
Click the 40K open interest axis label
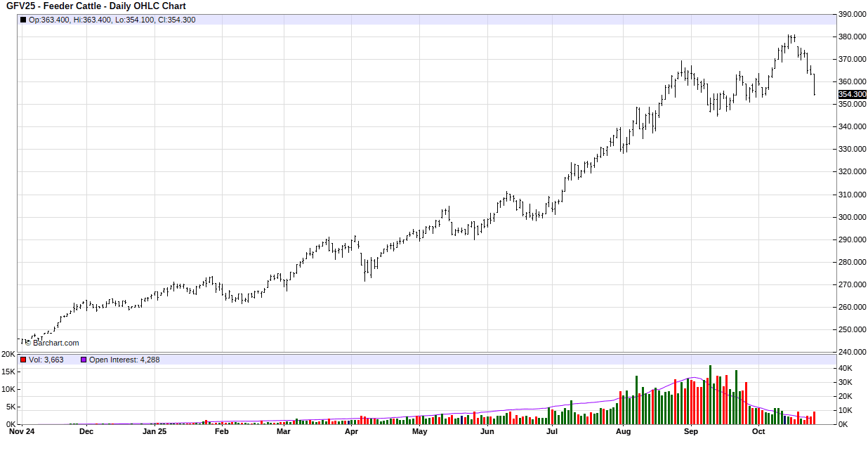(846, 369)
